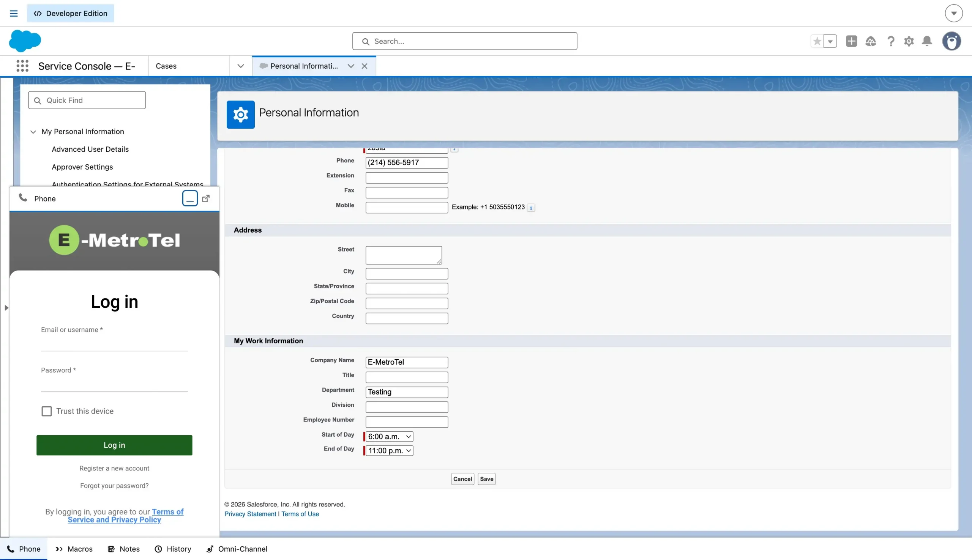Click the Fax input field
972x560 pixels.
pyautogui.click(x=407, y=192)
